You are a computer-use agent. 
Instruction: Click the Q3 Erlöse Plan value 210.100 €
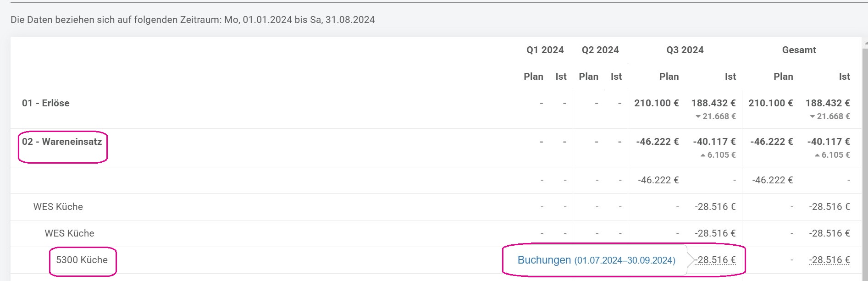click(657, 103)
